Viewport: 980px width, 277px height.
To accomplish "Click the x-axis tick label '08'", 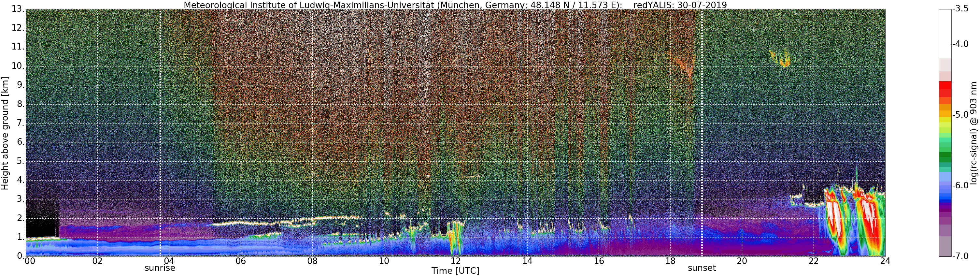I will click(x=312, y=261).
